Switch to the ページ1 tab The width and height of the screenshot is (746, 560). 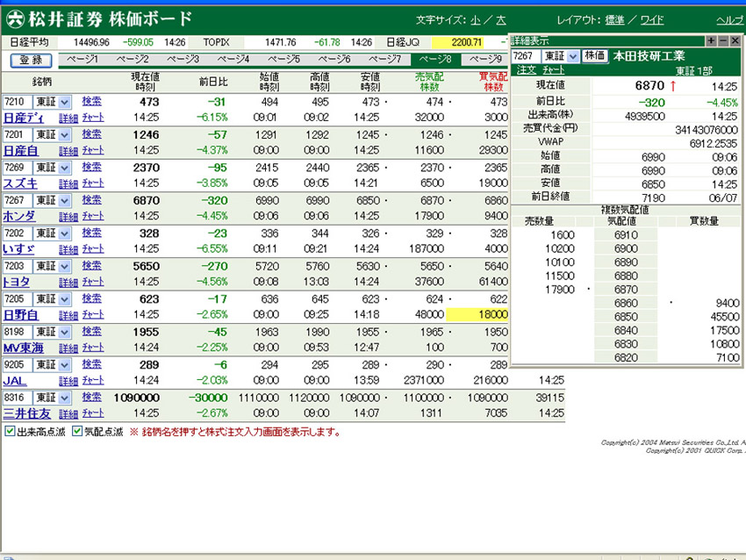point(82,60)
